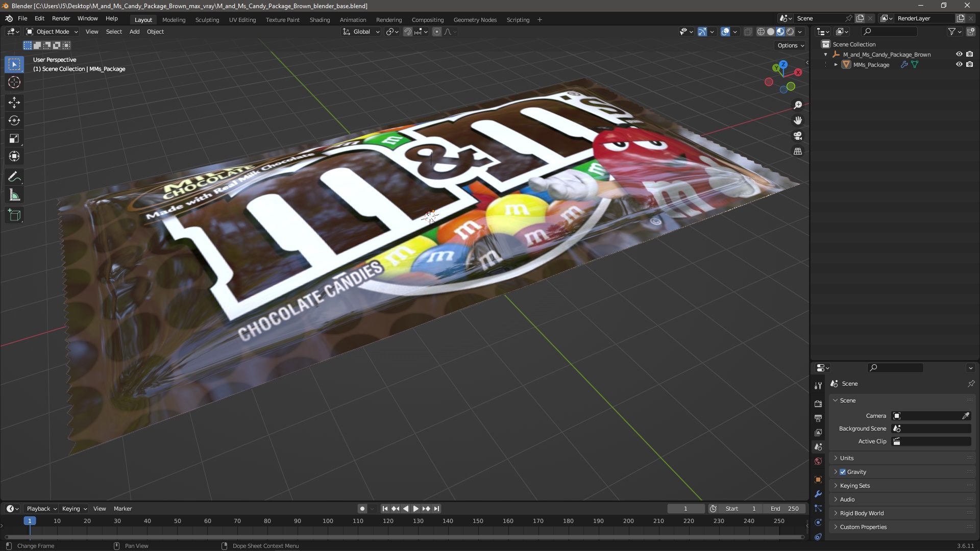Select the Scale tool
The width and height of the screenshot is (980, 551).
pyautogui.click(x=14, y=138)
